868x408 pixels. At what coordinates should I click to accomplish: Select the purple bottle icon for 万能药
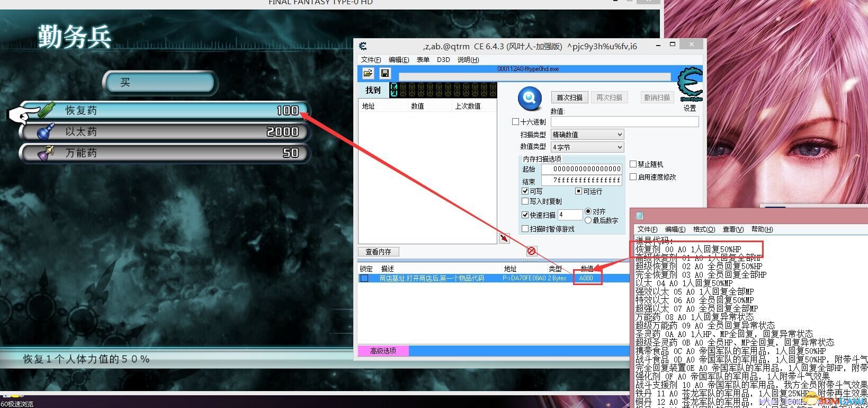46,153
